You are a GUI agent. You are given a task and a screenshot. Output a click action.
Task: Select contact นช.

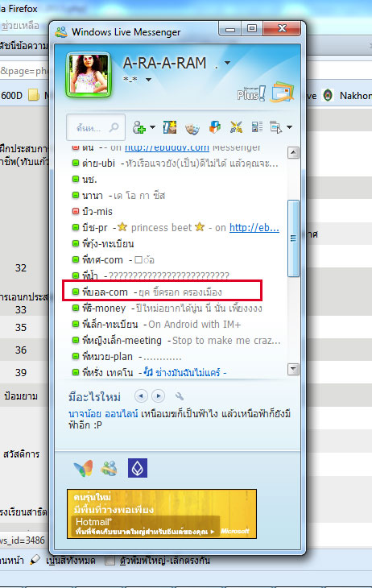click(x=89, y=180)
